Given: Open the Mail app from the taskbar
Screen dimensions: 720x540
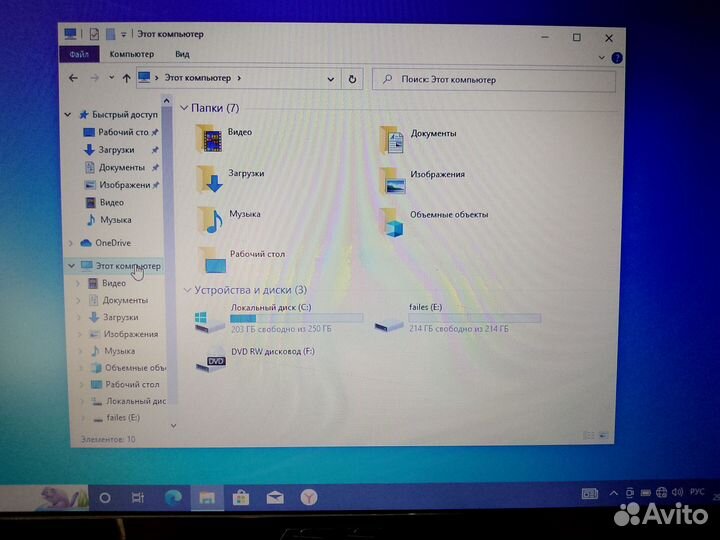Looking at the screenshot, I should point(275,497).
